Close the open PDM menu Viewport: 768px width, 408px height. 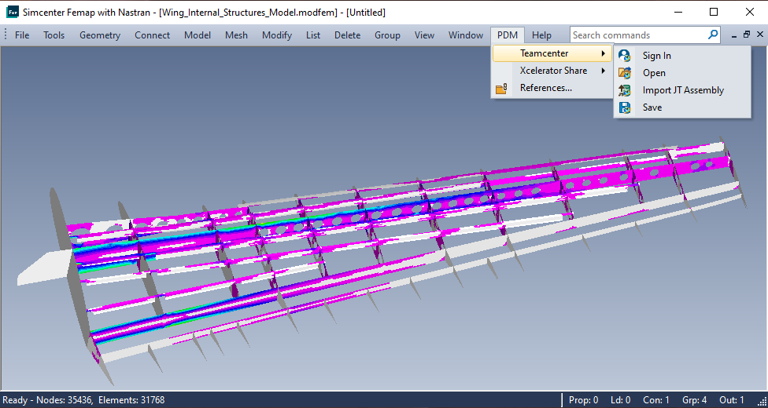507,35
